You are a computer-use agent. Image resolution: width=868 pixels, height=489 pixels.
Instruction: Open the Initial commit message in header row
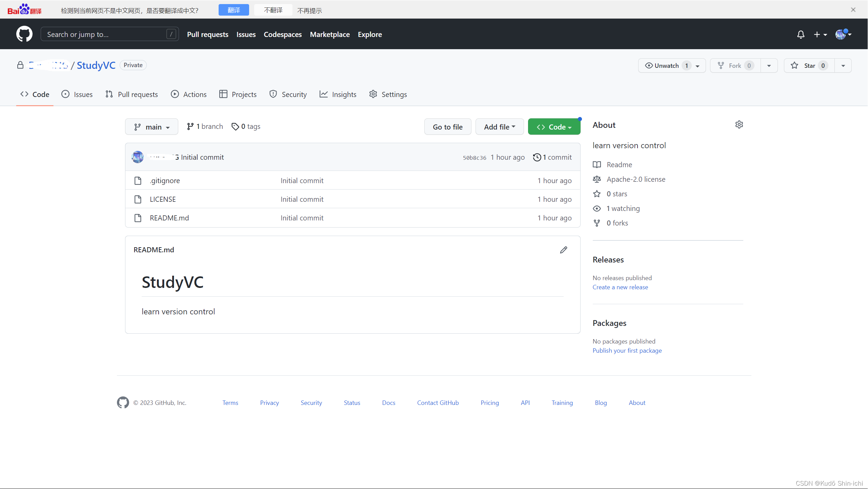[202, 157]
